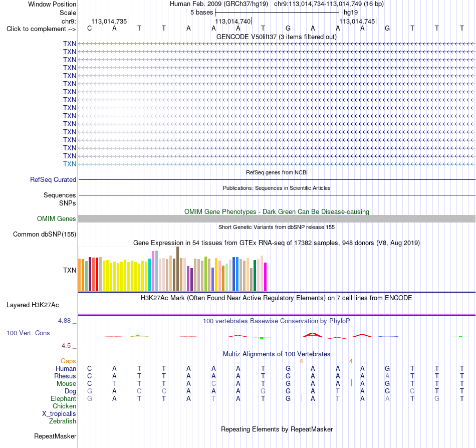Open 'OMIM Gene Phenotypes' track title

click(277, 211)
